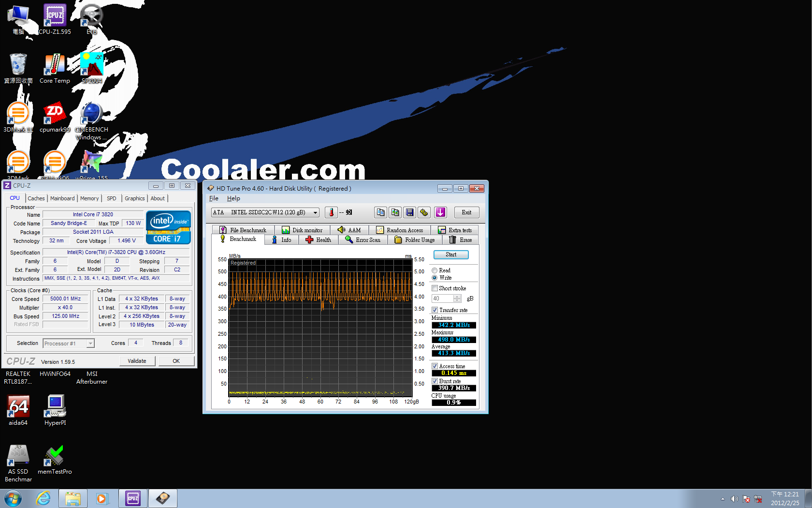This screenshot has width=812, height=508.
Task: Switch to the Graphics tab in CPU-Z
Action: pyautogui.click(x=134, y=198)
